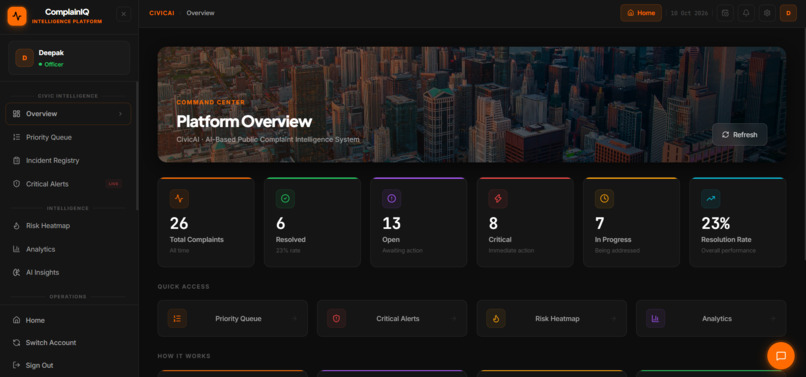
Task: Click the Analytics bar chart icon in the sidebar
Action: (x=16, y=249)
